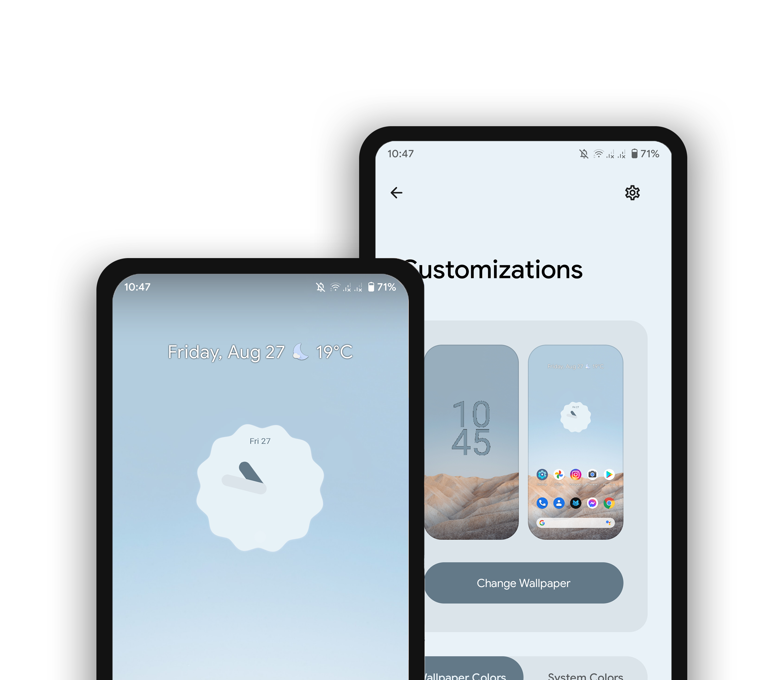Scroll down the Customizations screen
This screenshot has height=680, width=784.
pos(533,467)
